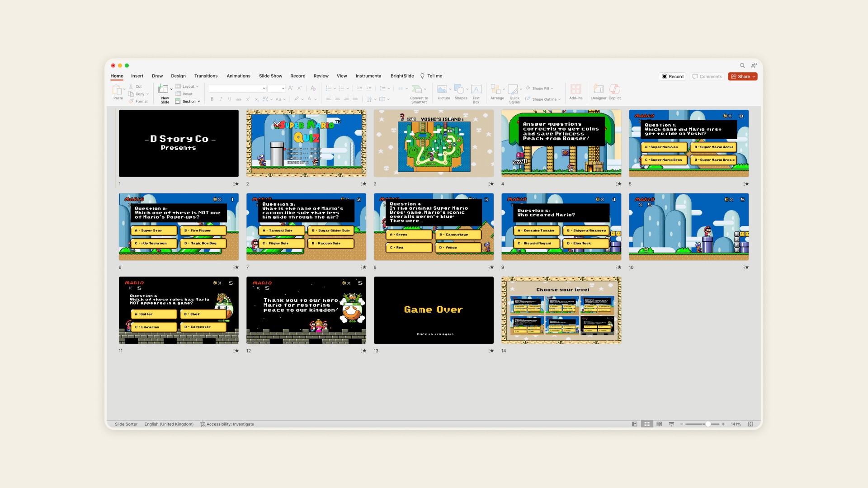Open the Designer pane

tap(599, 89)
